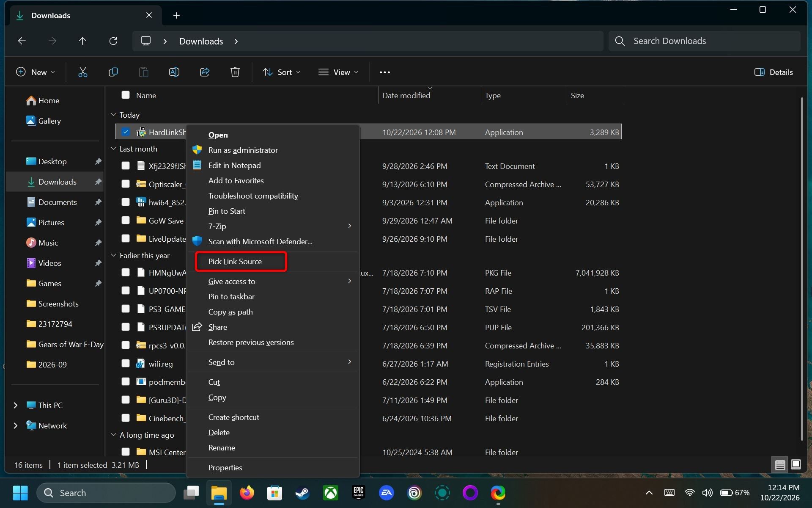Uncheck the HardLinkShell file checkbox
Image resolution: width=812 pixels, height=508 pixels.
pyautogui.click(x=126, y=132)
